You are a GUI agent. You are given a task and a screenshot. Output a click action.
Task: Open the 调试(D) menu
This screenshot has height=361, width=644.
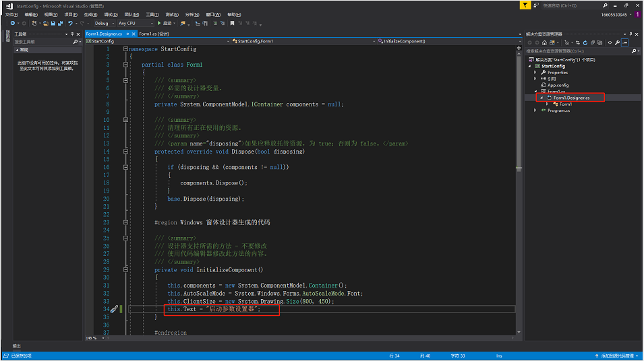pyautogui.click(x=111, y=14)
